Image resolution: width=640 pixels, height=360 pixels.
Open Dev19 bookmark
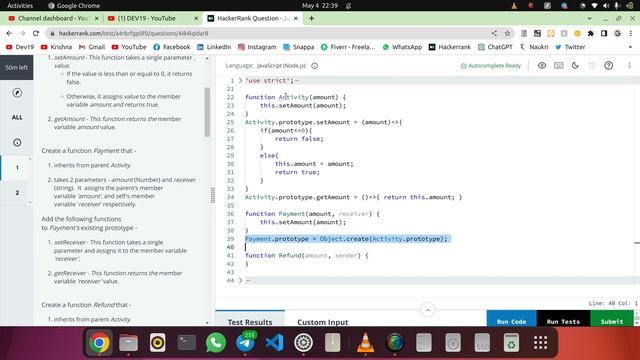tap(20, 47)
